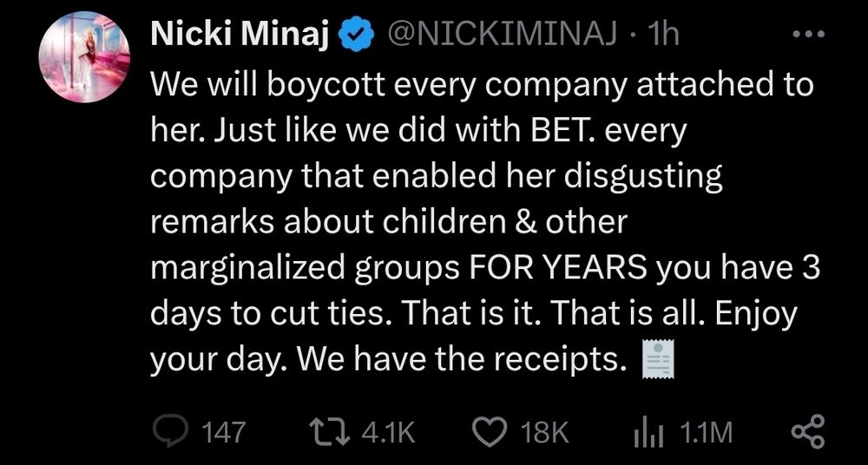Viewport: 868px width, 465px height.
Task: Click the sentence "We have the receipts."
Action: [x=462, y=357]
